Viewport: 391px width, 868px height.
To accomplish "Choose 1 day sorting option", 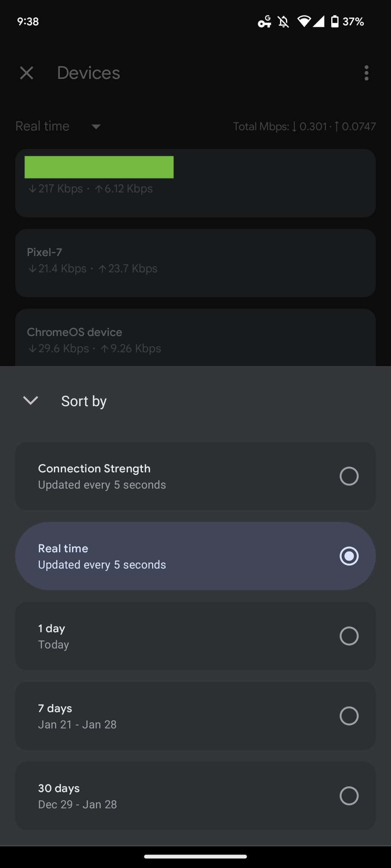I will click(195, 635).
